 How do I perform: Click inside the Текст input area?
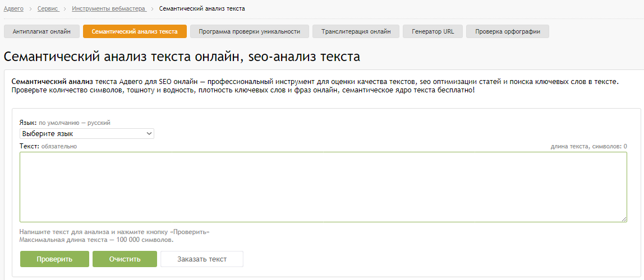[x=323, y=187]
